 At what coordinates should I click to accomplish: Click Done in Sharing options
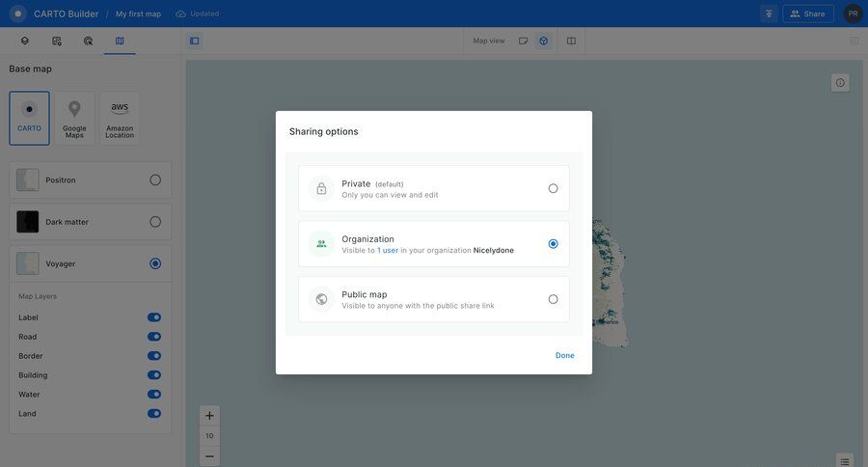pyautogui.click(x=564, y=356)
